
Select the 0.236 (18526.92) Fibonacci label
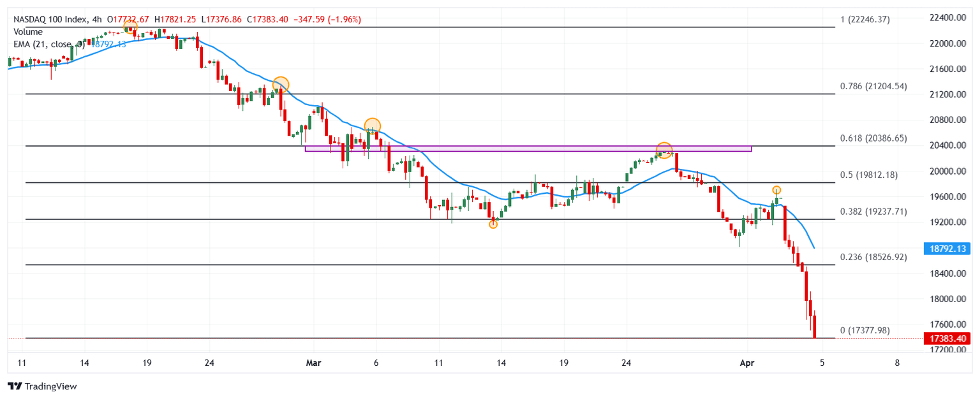(x=873, y=257)
